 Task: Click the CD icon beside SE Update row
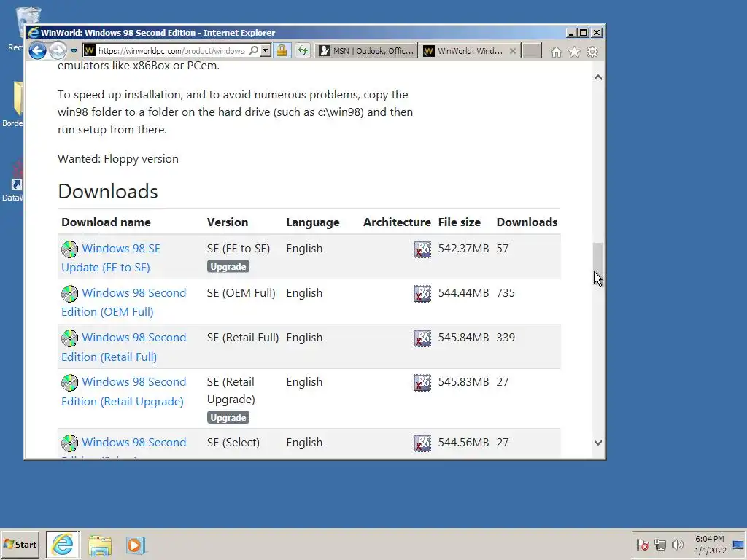click(69, 249)
